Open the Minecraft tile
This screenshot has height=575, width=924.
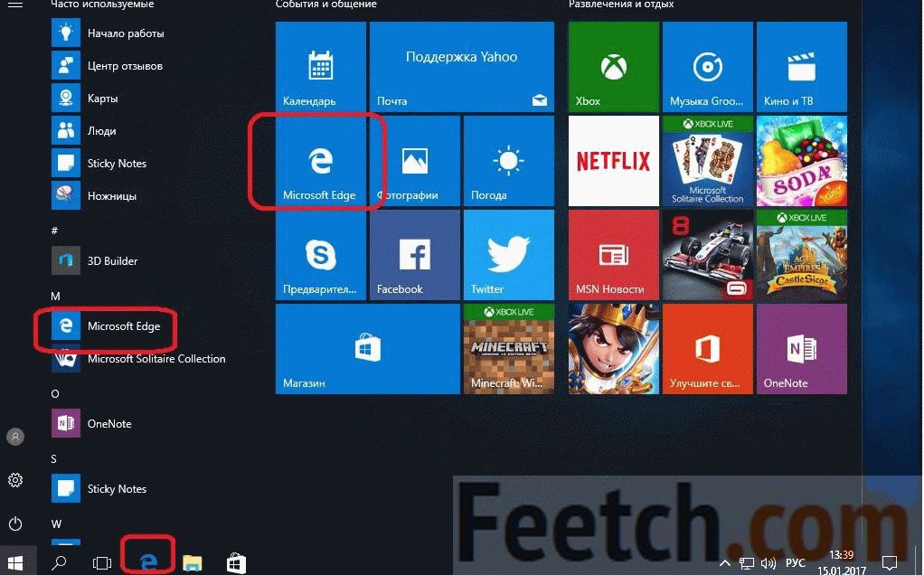pyautogui.click(x=508, y=350)
